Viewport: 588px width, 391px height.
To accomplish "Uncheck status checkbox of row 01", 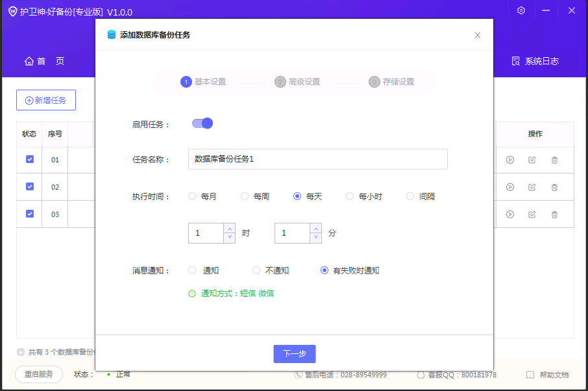I will point(30,159).
